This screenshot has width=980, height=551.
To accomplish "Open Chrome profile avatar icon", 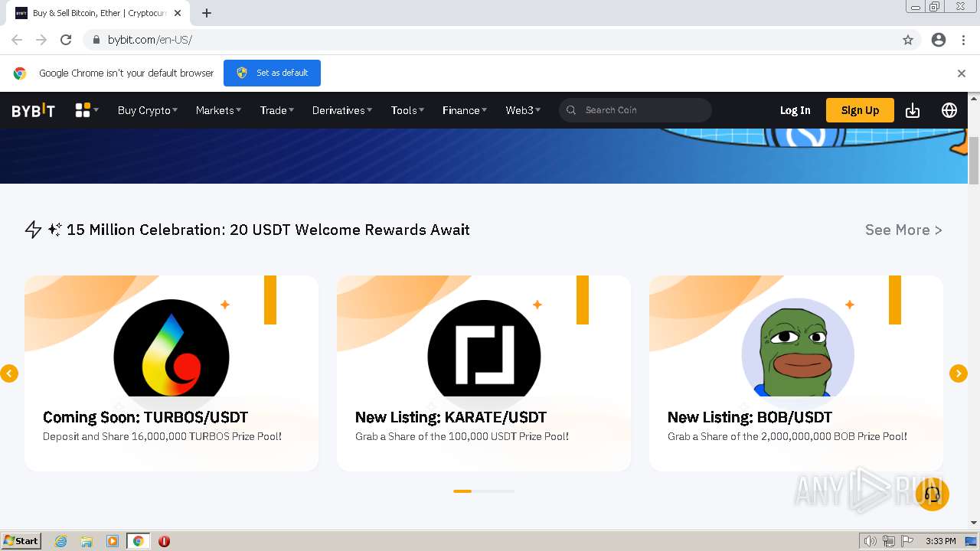I will click(939, 40).
